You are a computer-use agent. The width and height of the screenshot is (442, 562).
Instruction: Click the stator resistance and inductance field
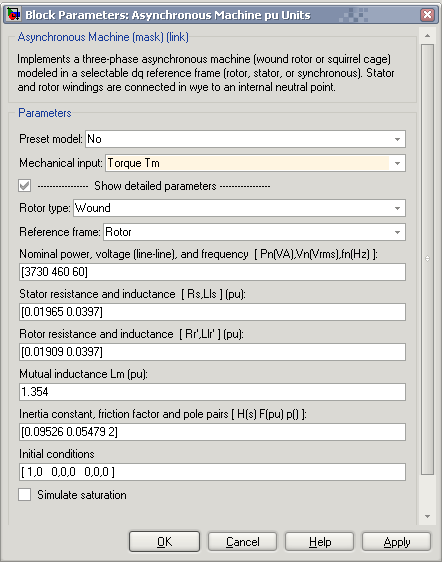coord(212,312)
